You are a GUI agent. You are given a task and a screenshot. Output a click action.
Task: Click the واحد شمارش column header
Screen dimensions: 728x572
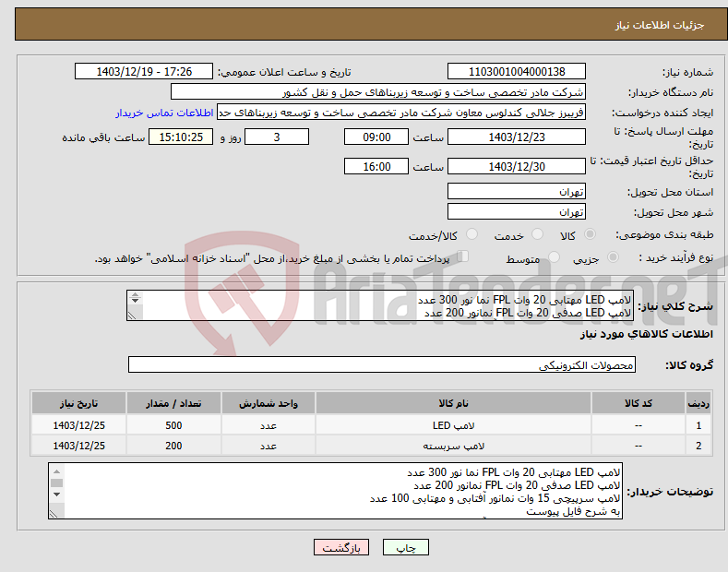pyautogui.click(x=269, y=403)
